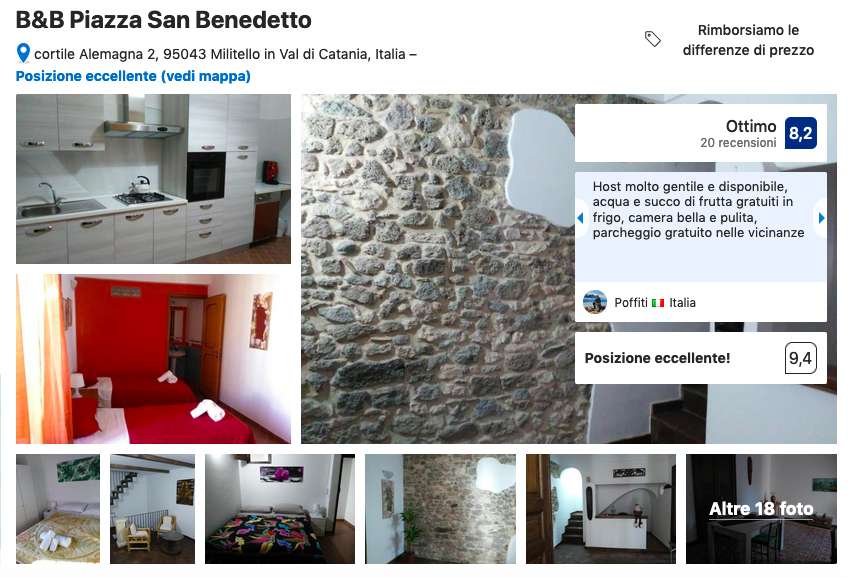The width and height of the screenshot is (848, 577).
Task: Open Posizione eccellente (vedi mappa) link
Action: 133,76
